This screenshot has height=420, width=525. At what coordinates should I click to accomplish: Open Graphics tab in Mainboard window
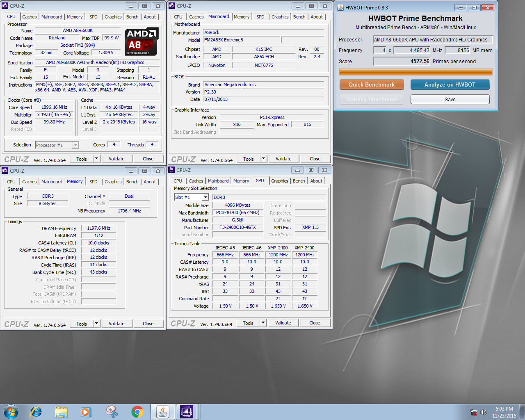[280, 17]
